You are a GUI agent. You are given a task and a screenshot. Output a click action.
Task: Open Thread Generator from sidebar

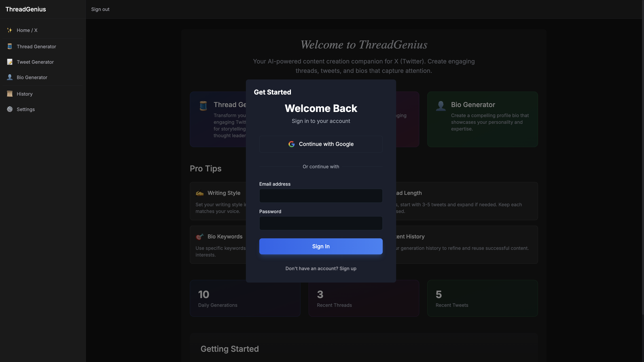[x=36, y=46]
